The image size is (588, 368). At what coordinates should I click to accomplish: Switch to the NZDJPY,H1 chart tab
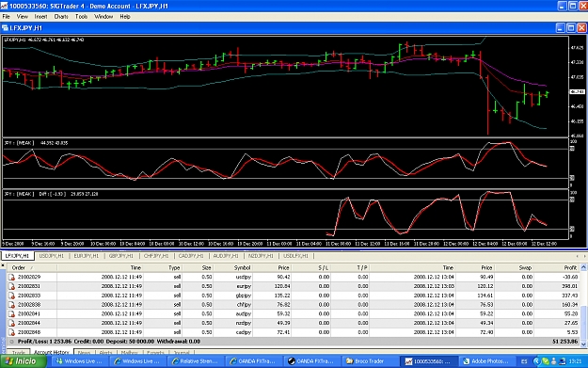[x=261, y=256]
